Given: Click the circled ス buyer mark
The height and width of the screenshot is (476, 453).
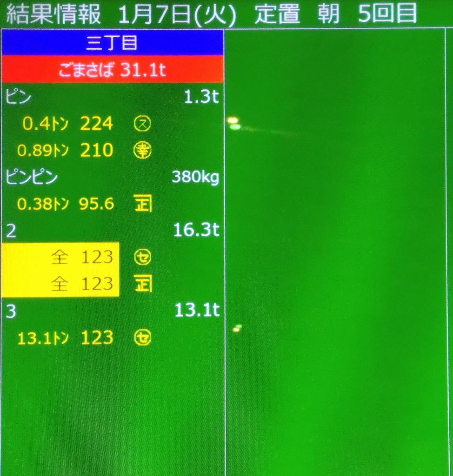Looking at the screenshot, I should 142,124.
